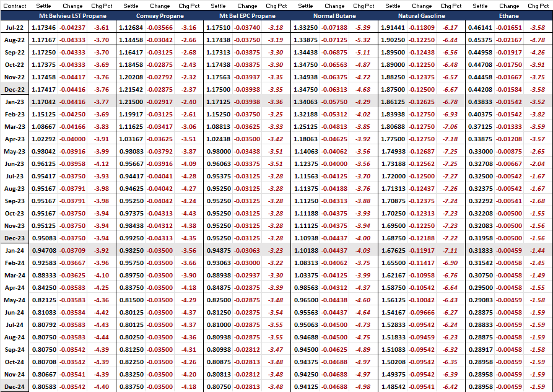Select Jul-22 Normal Butane settle 1.33250

pyautogui.click(x=305, y=27)
